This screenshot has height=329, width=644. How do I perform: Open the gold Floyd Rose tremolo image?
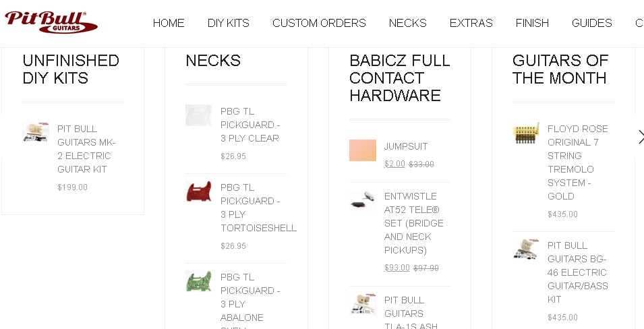coord(525,133)
